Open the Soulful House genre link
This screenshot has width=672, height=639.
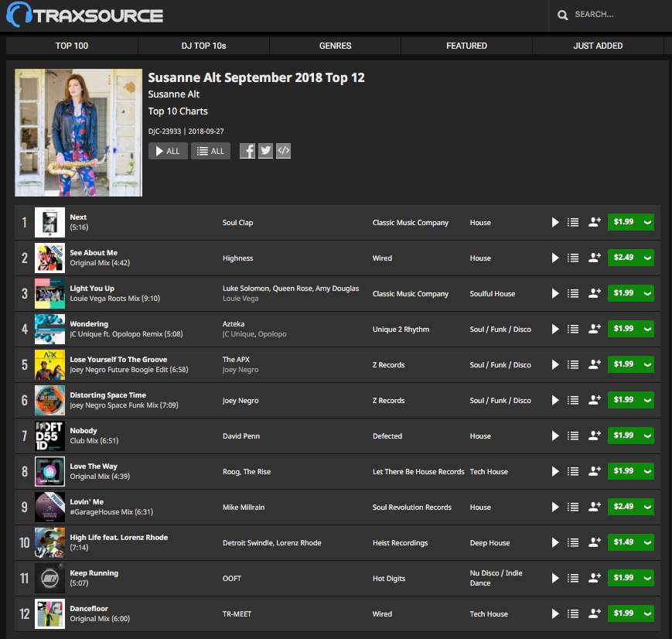click(493, 294)
